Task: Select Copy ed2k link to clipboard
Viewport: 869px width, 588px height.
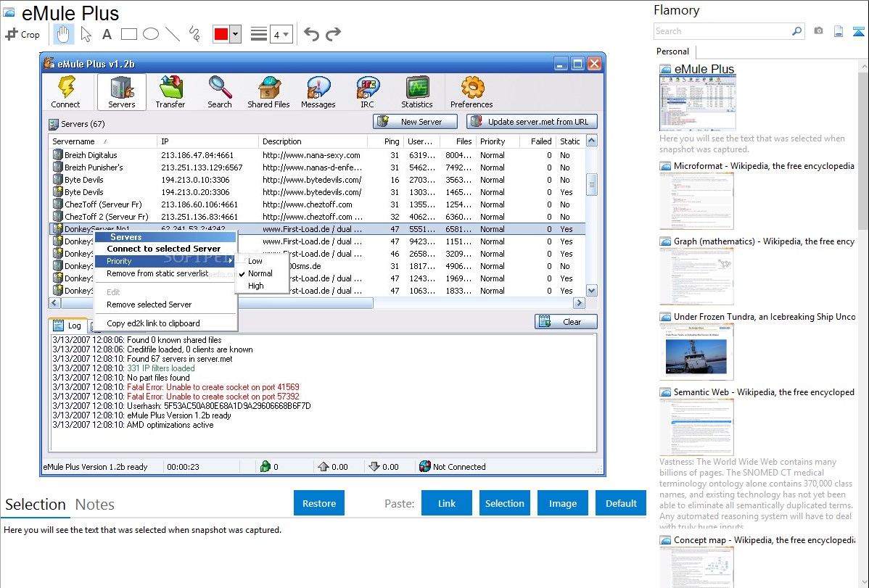Action: click(153, 323)
